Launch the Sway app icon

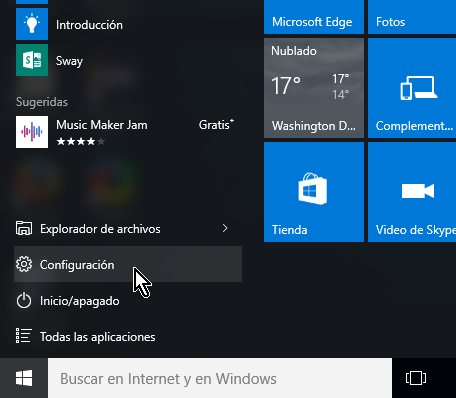[x=32, y=60]
